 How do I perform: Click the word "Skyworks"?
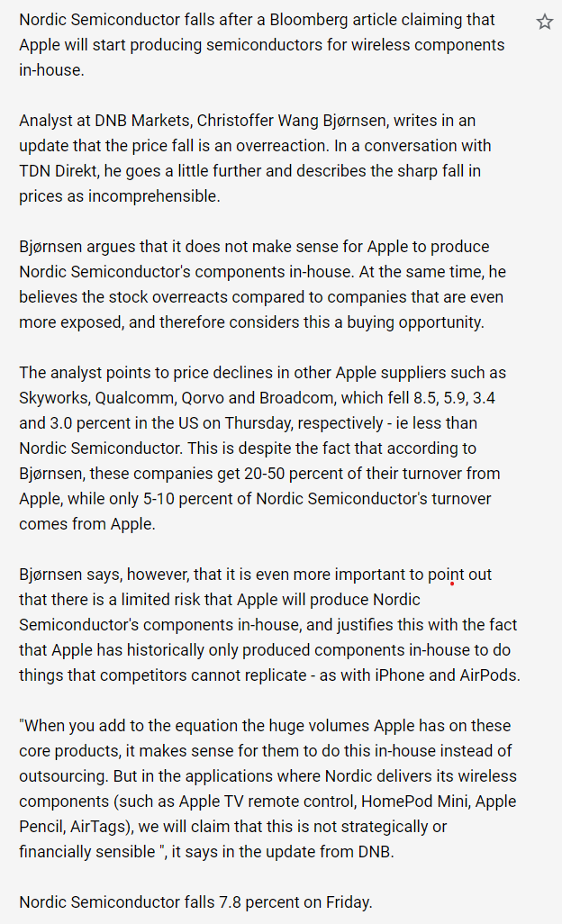click(x=53, y=398)
